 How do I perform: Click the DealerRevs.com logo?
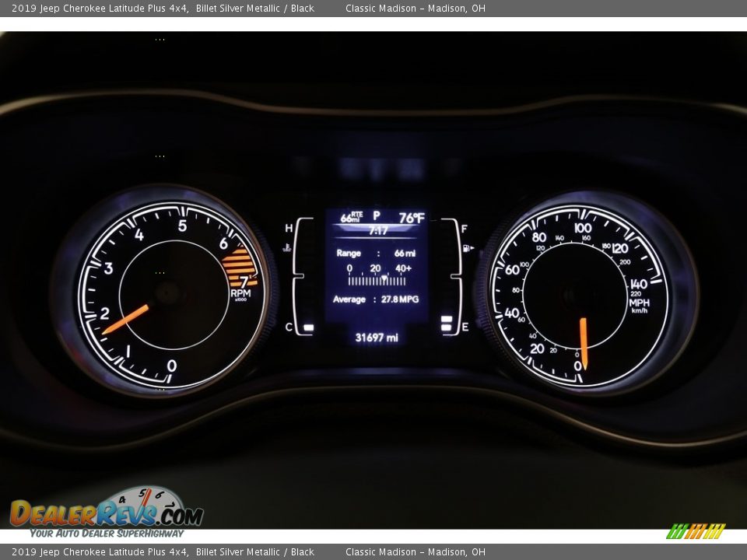pos(106,513)
